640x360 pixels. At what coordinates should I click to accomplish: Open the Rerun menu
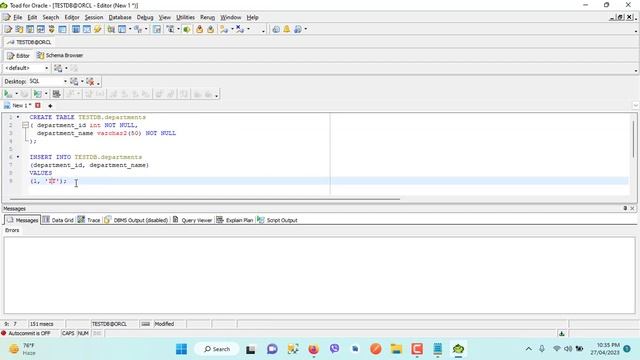pos(207,17)
